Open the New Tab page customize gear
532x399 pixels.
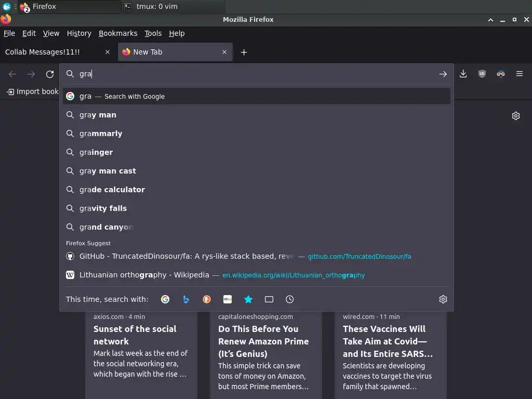516,116
